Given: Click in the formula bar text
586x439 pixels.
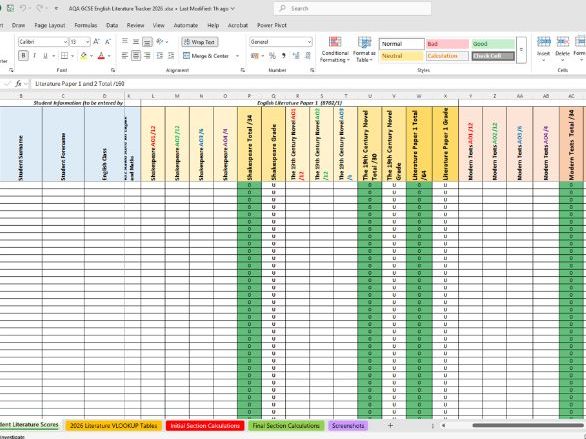Looking at the screenshot, I should (x=80, y=84).
